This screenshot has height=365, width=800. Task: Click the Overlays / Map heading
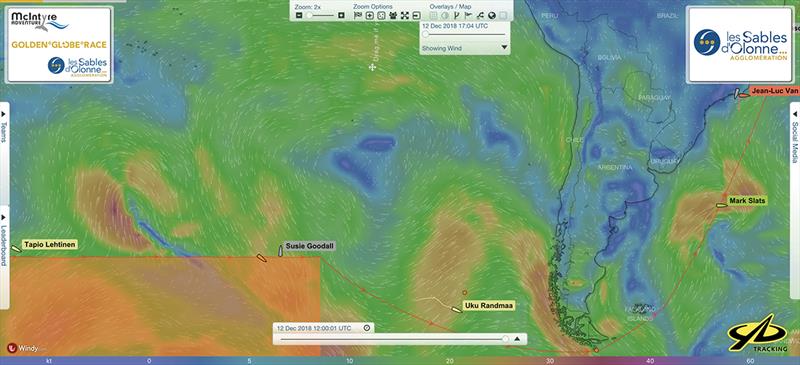[450, 7]
